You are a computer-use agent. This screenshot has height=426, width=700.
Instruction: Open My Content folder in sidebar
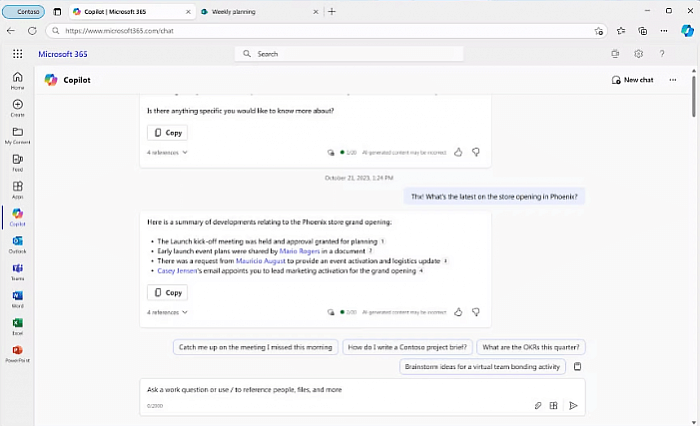(17, 135)
